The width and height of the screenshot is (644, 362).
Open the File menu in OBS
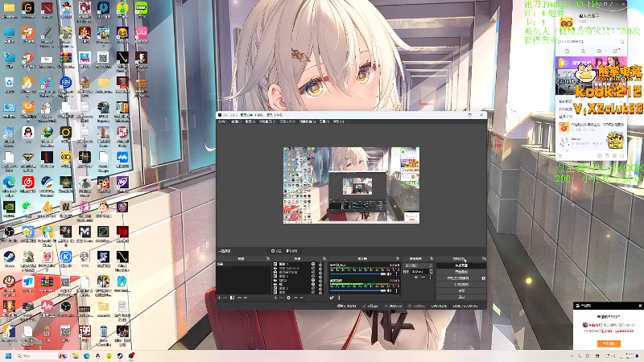point(222,121)
